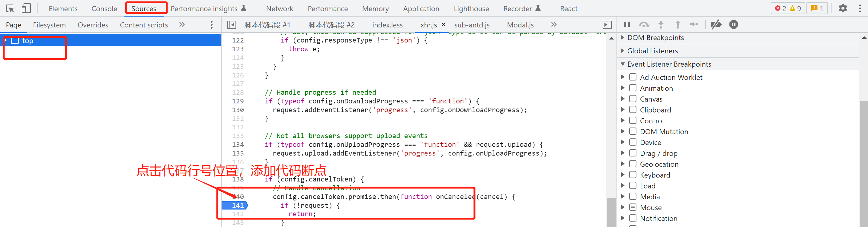
Task: Open the DevTools three-dot customize menu
Action: coord(860,8)
